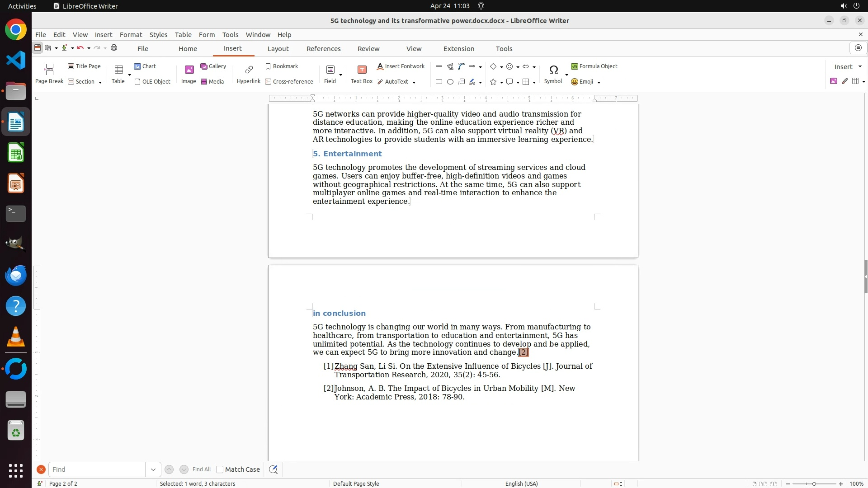Click the Formula Object button

(x=594, y=66)
